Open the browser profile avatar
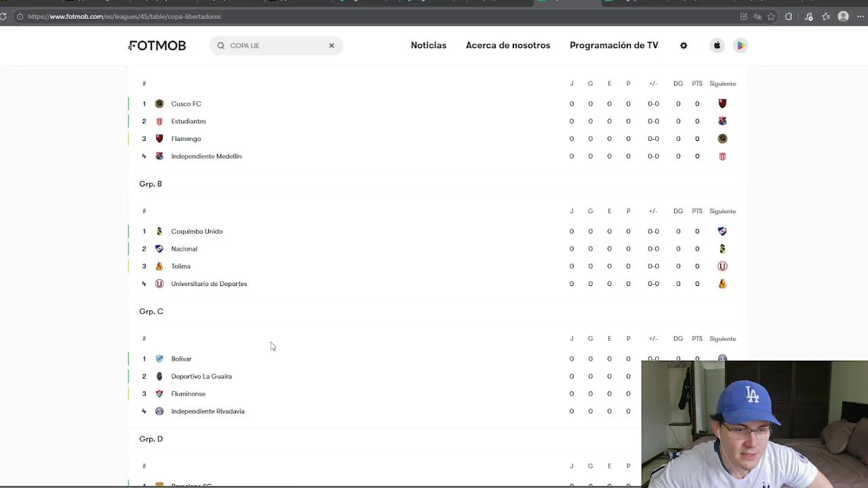Viewport: 868px width, 488px height. click(x=844, y=16)
